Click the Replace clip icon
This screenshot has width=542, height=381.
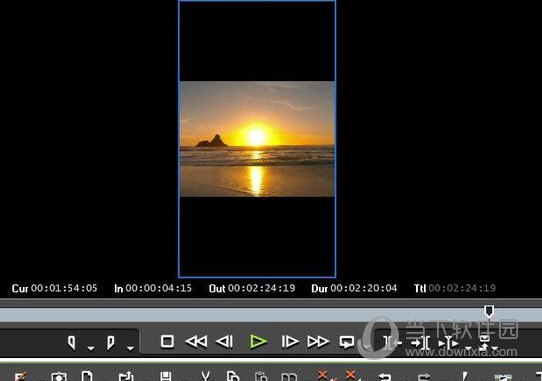coord(289,377)
